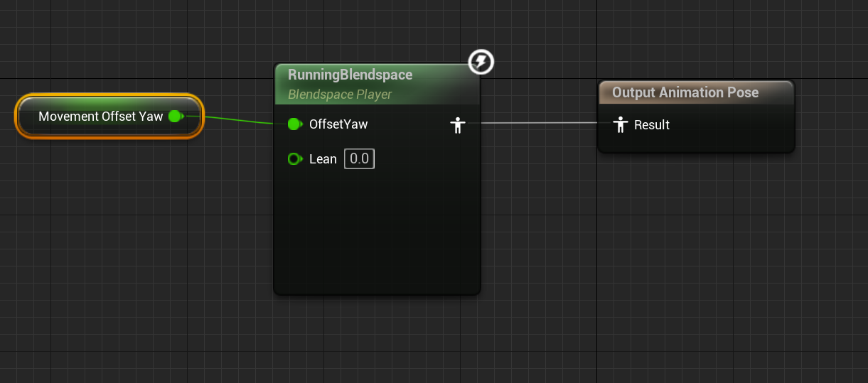Click the OffsetYaw pin label
868x383 pixels.
[x=338, y=124]
